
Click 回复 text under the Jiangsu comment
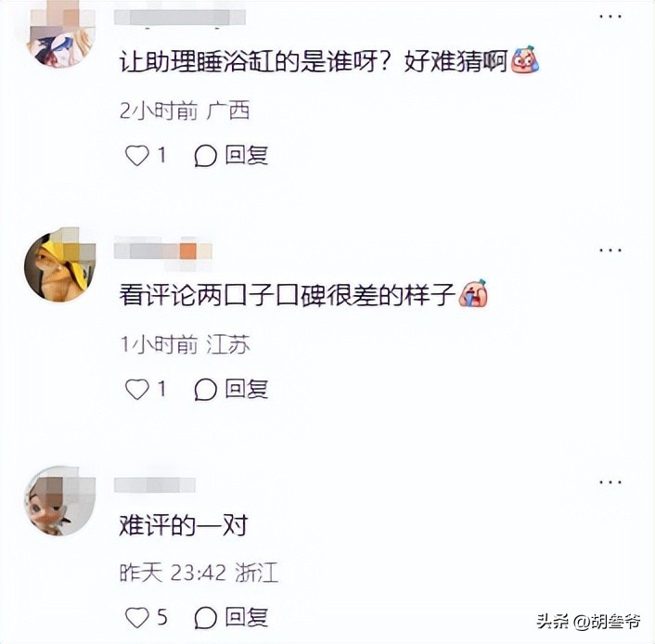tap(247, 389)
